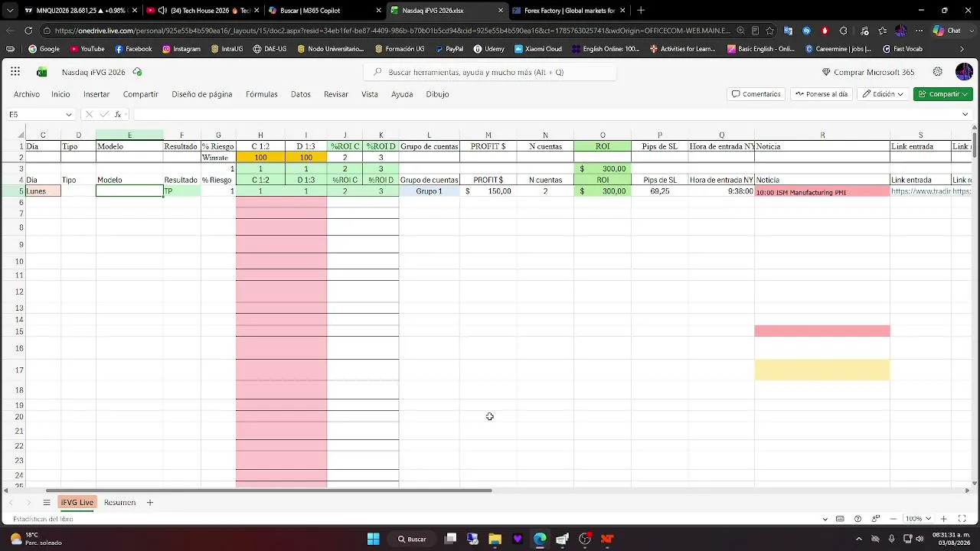Expand the browser tab search chevron
Screen dimensions: 980x551
[9, 11]
